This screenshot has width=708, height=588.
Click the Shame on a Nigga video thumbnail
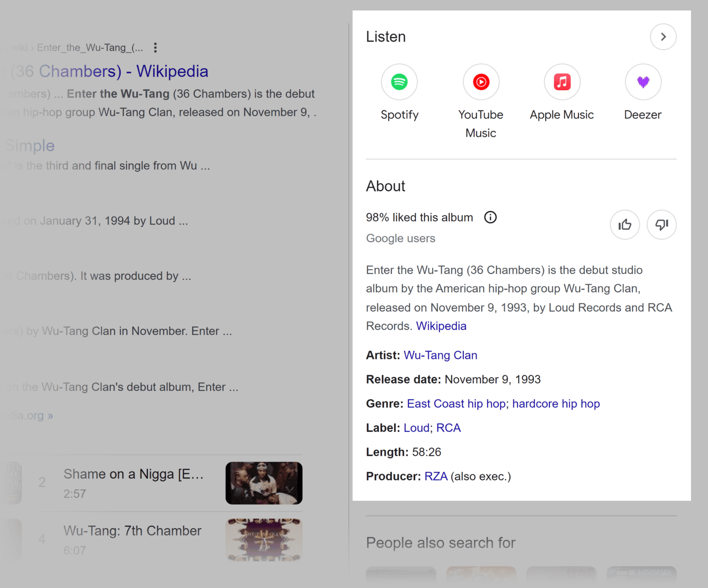click(263, 483)
